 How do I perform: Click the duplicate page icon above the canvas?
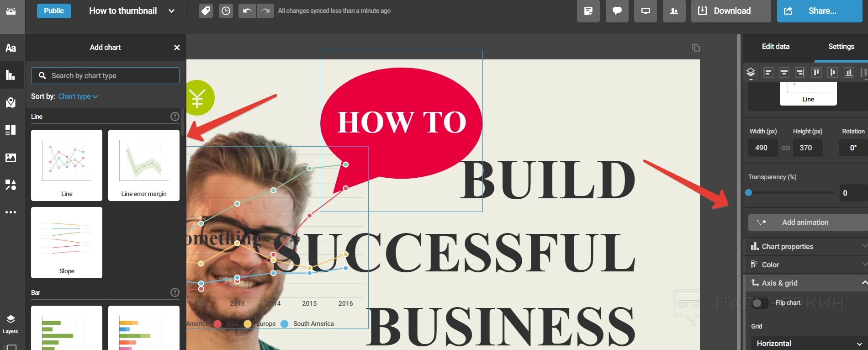tap(696, 48)
